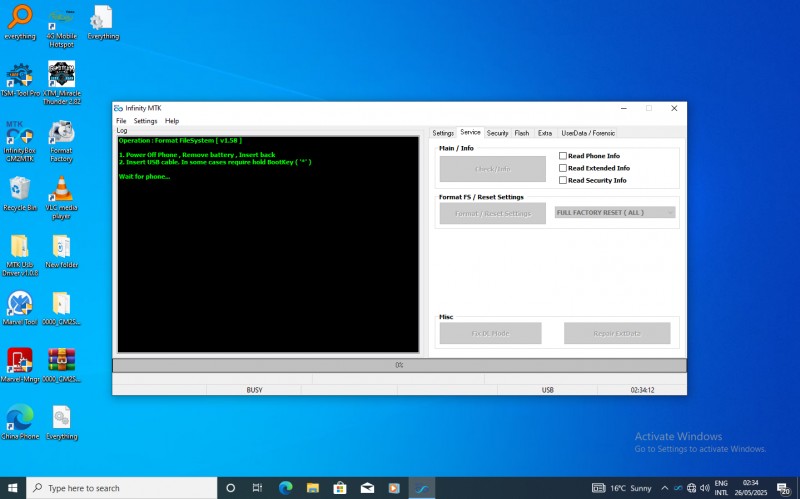Click the black Log output area
Image resolution: width=800 pixels, height=499 pixels.
click(268, 244)
